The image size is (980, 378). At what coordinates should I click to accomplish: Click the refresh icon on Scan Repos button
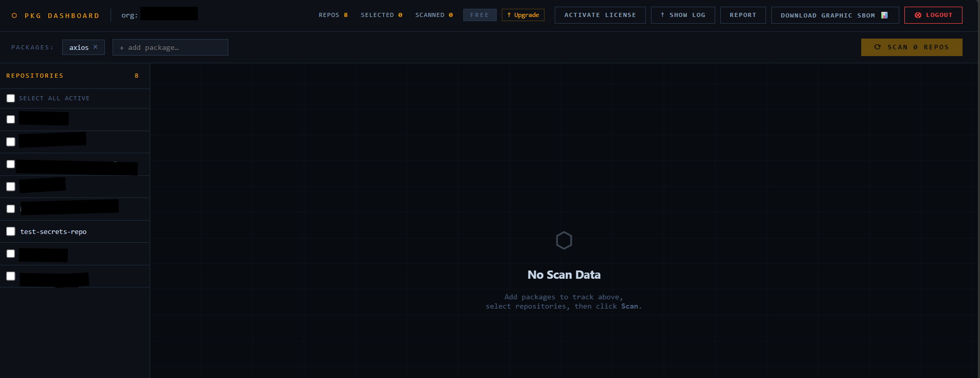878,47
